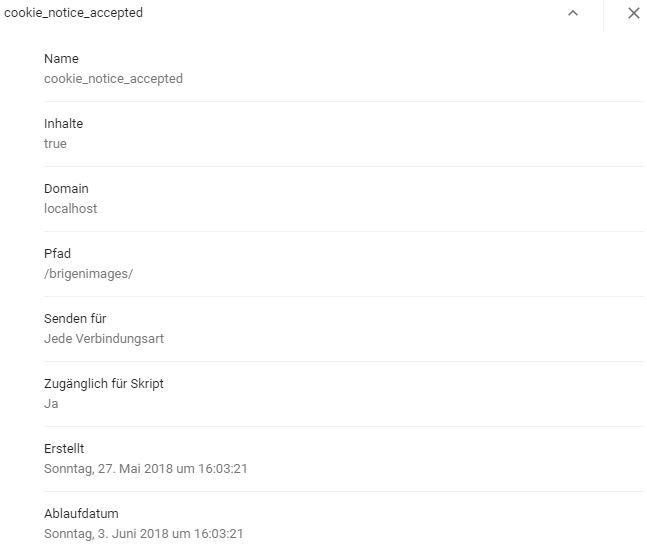Collapse the cookie_notice_accepted details chevron
Image resolution: width=647 pixels, height=552 pixels.
573,13
